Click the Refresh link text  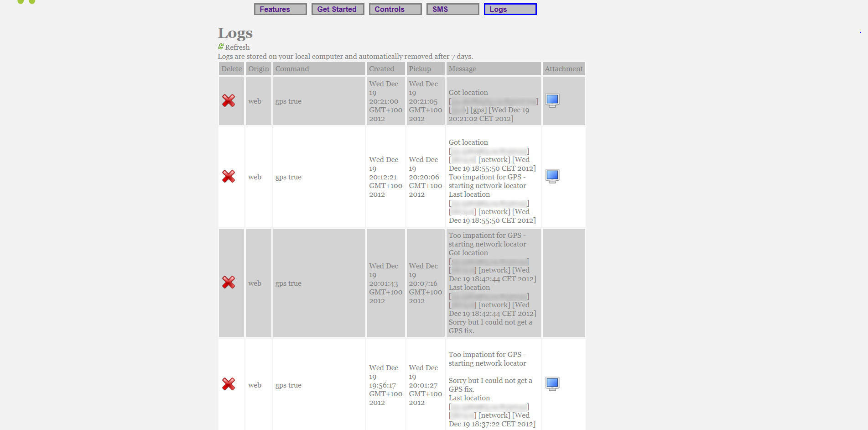tap(237, 47)
